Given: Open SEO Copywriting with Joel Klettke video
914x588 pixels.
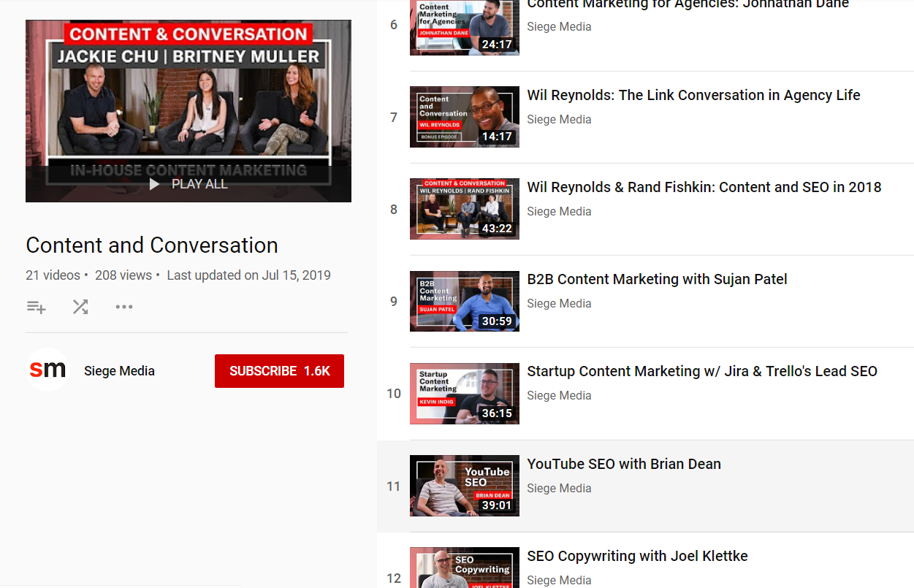Looking at the screenshot, I should click(637, 556).
